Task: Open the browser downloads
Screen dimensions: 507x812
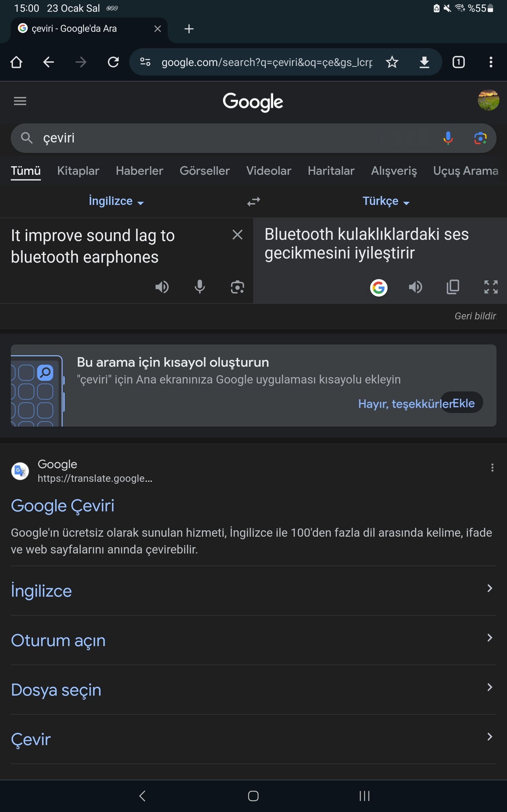Action: coord(424,62)
